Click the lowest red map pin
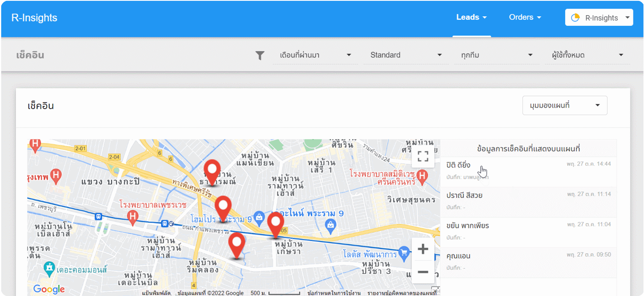Screen dimensions: 644x296 point(237,245)
